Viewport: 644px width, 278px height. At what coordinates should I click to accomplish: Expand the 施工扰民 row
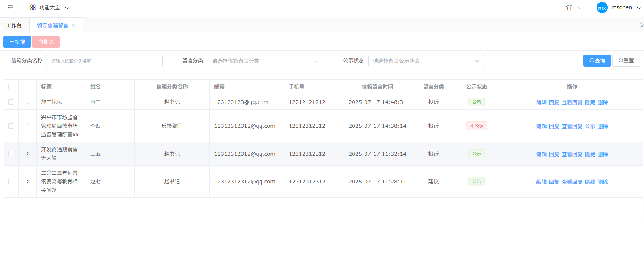pyautogui.click(x=28, y=102)
